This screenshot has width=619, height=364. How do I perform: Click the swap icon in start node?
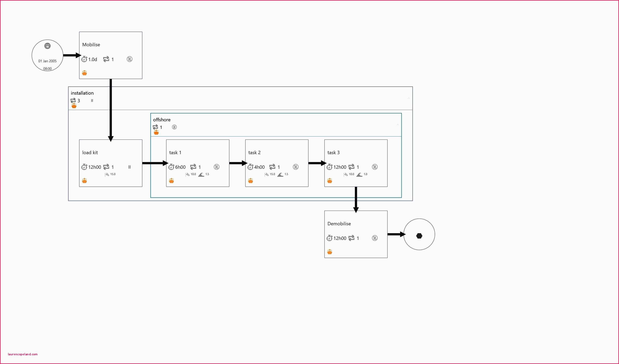tap(47, 46)
